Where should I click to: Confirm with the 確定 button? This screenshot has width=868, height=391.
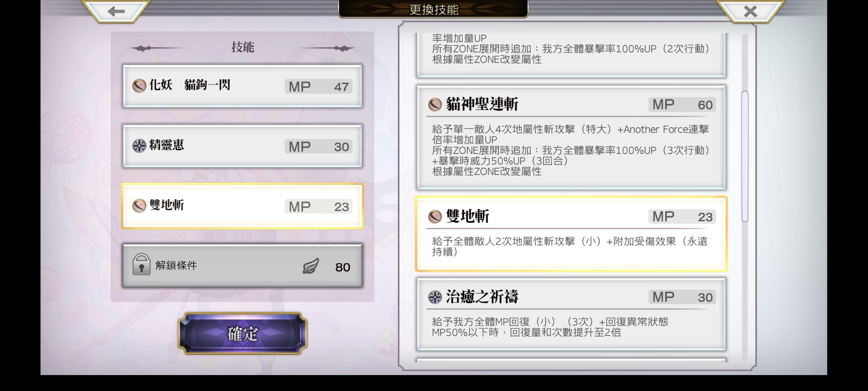tap(242, 333)
